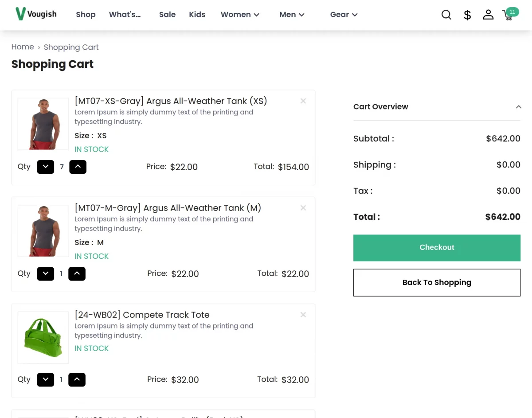Go to the Sale page

[167, 15]
